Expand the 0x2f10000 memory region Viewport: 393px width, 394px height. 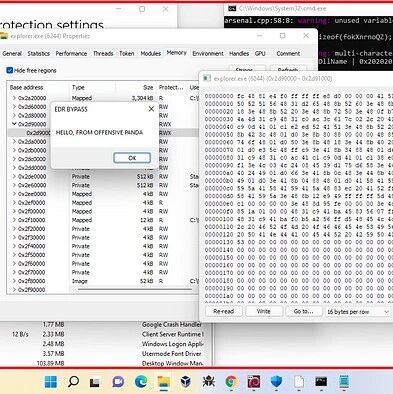pyautogui.click(x=14, y=220)
